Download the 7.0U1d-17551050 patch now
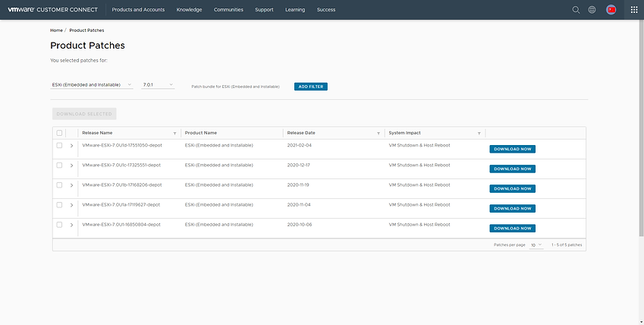Image resolution: width=644 pixels, height=325 pixels. (x=513, y=149)
